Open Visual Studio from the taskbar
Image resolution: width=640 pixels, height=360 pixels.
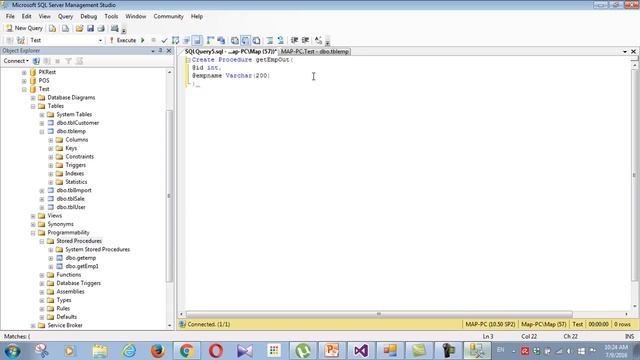361,351
